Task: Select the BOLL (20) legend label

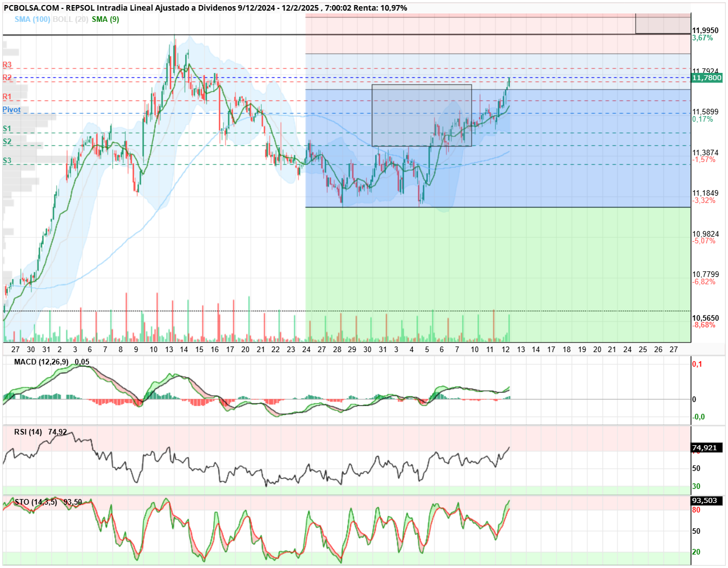Action: click(70, 19)
